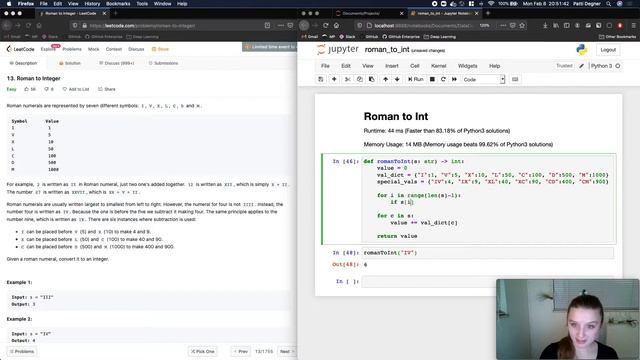The image size is (640, 360).
Task: Open Problems in LeetCode top navigation
Action: tap(72, 49)
